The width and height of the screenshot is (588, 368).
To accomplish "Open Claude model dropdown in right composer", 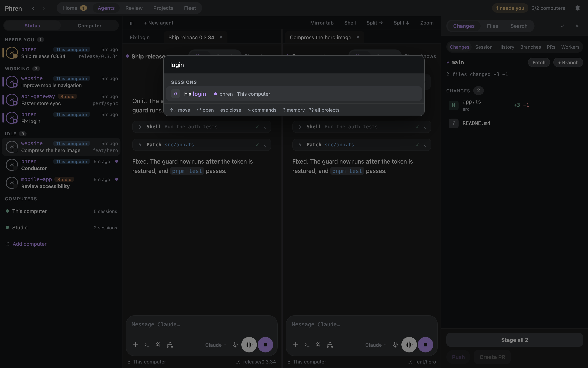I will (x=376, y=345).
